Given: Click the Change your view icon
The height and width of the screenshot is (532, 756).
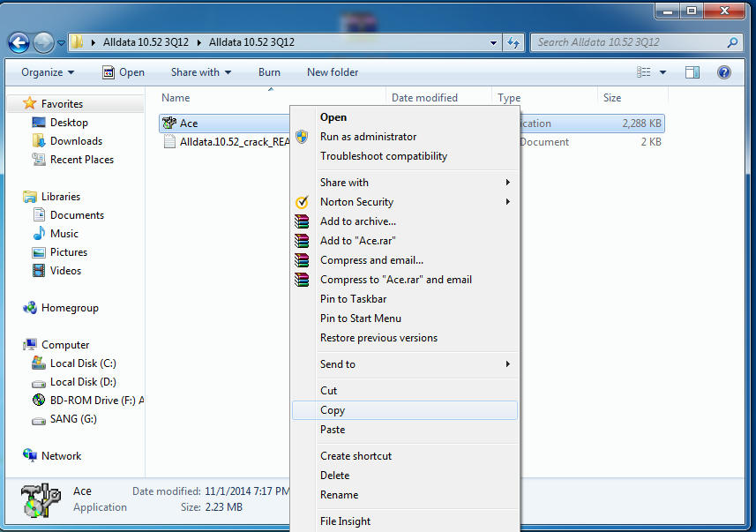Looking at the screenshot, I should 644,72.
